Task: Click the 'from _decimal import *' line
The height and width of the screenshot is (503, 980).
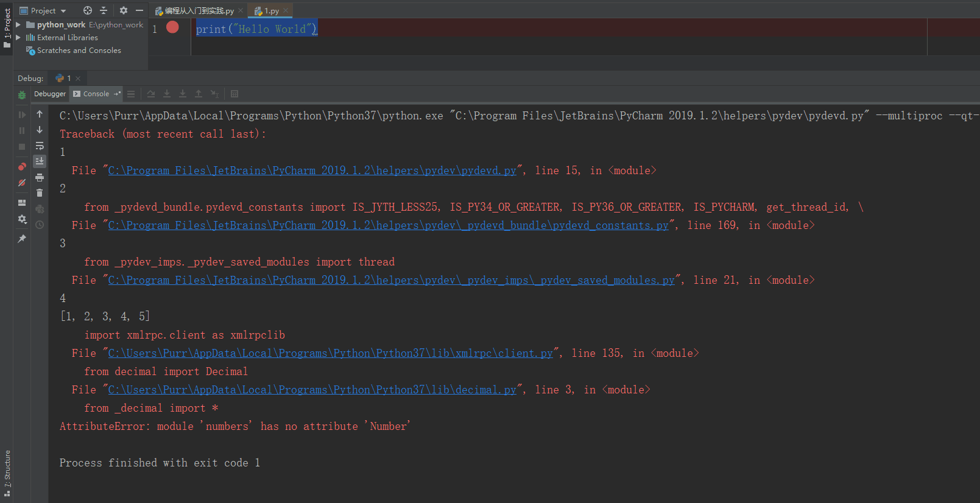Action: 151,408
